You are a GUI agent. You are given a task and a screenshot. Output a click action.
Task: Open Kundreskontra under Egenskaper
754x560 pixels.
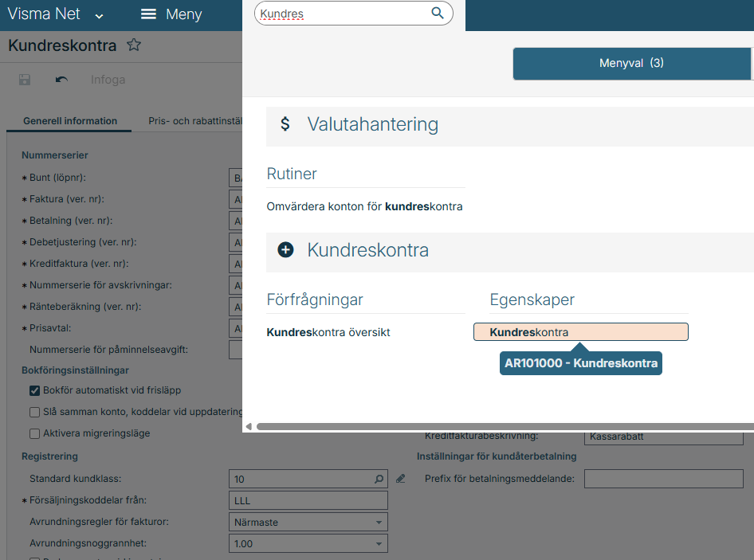click(x=581, y=332)
